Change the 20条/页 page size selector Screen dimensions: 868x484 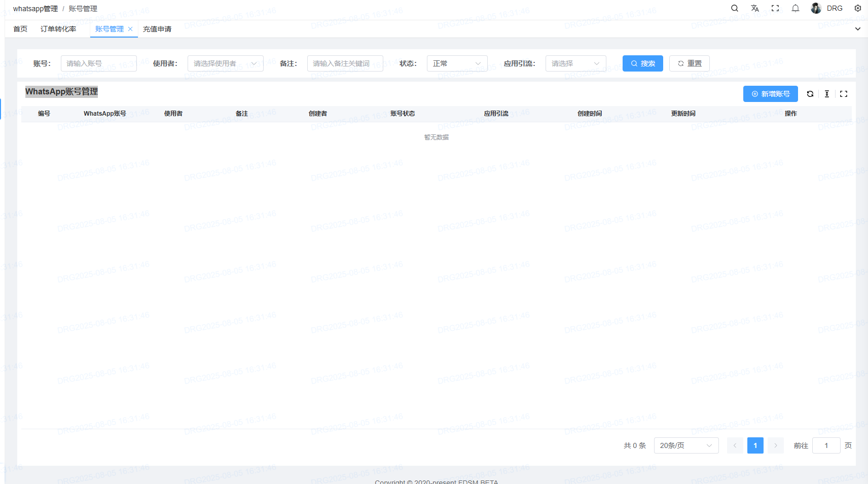[685, 445]
